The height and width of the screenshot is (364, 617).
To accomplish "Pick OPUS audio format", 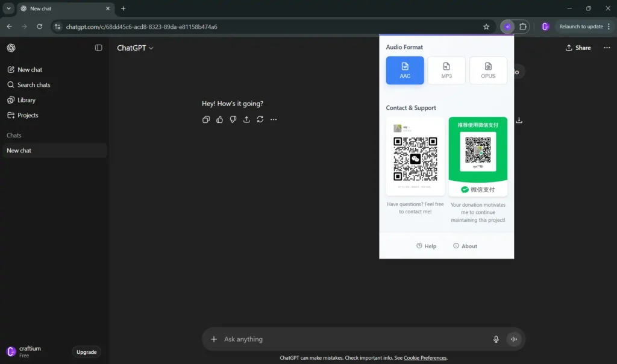I will (x=488, y=71).
